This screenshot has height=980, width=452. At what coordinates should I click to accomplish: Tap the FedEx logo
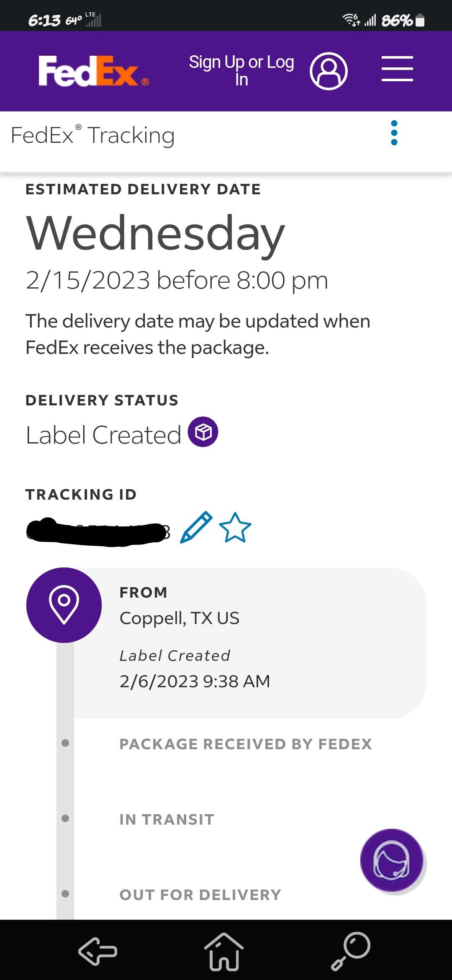[x=93, y=71]
